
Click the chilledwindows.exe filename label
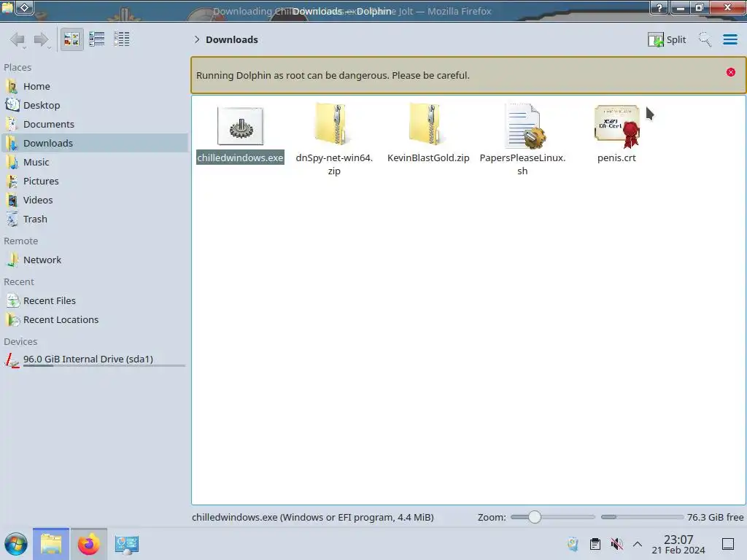(241, 157)
